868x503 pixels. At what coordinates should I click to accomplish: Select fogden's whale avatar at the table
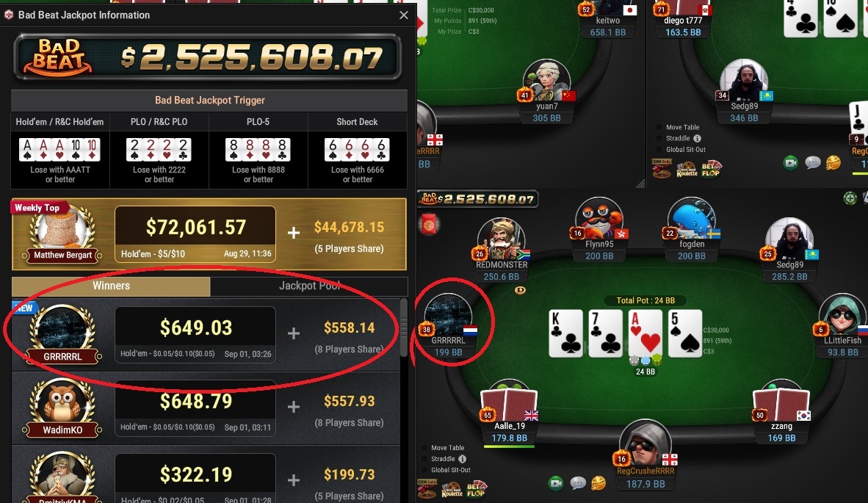[x=692, y=219]
